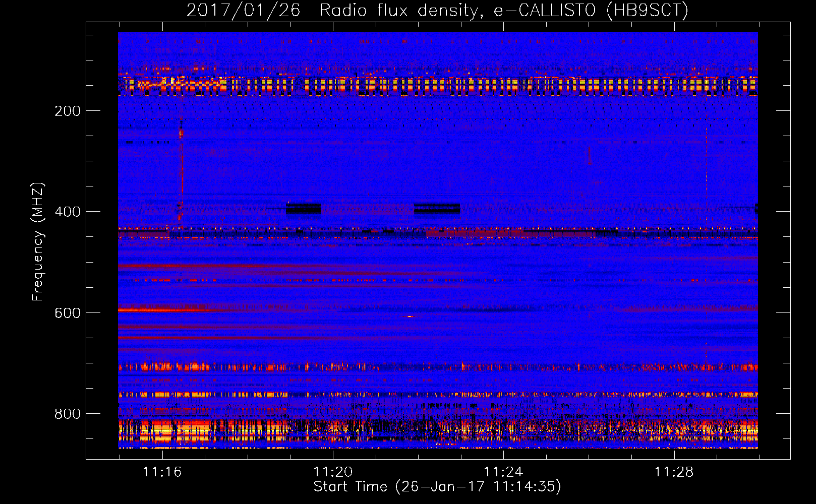The height and width of the screenshot is (504, 816).
Task: Click the "11:20" time tick label
Action: click(x=333, y=472)
